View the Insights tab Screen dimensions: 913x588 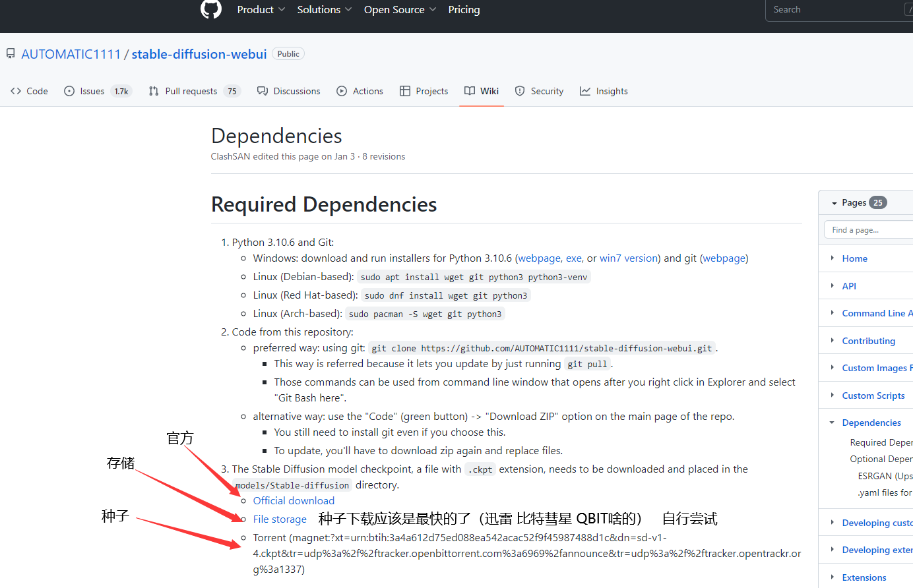tap(604, 91)
